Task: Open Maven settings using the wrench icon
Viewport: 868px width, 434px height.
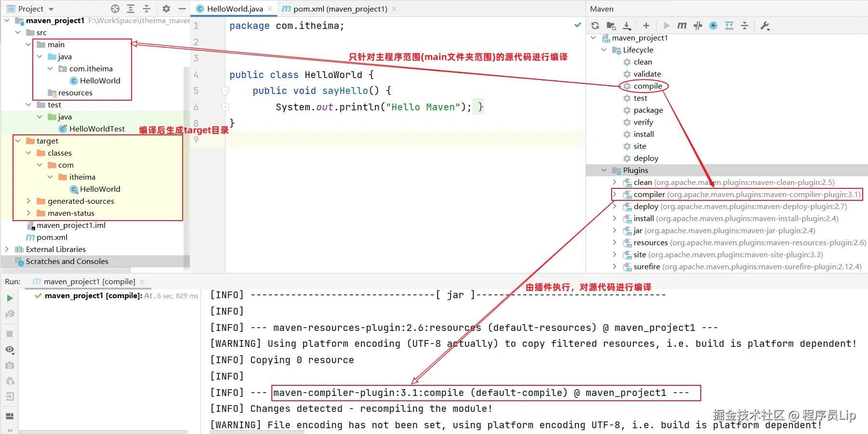Action: point(764,26)
